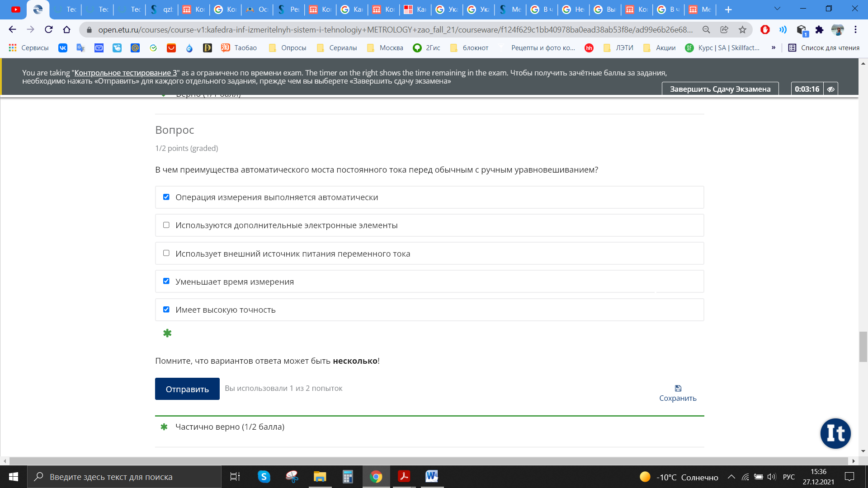868x488 pixels.
Task: Click Сохранить to save the answer
Action: [x=678, y=393]
